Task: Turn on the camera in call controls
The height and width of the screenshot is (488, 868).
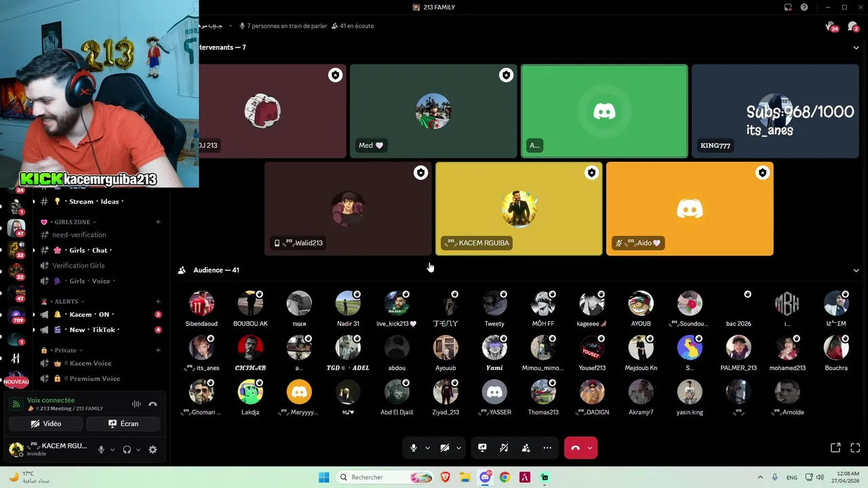Action: 445,448
